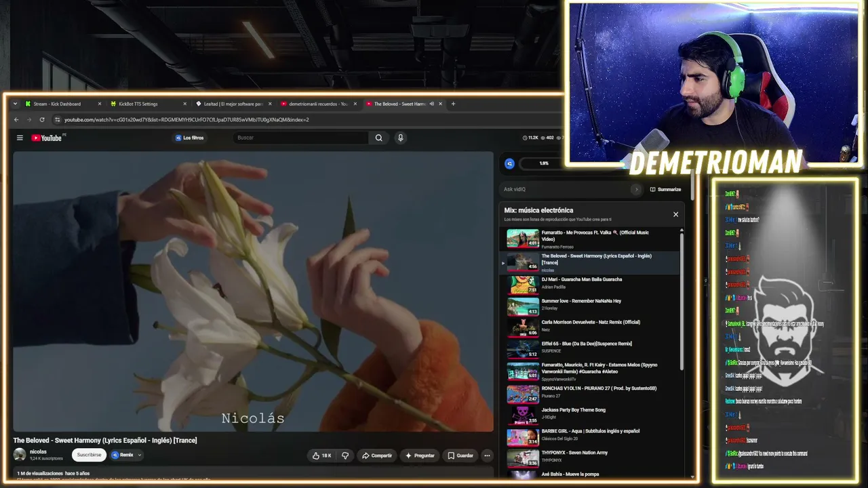This screenshot has height=488, width=868.
Task: Open the nicolas channel name link
Action: [38, 452]
